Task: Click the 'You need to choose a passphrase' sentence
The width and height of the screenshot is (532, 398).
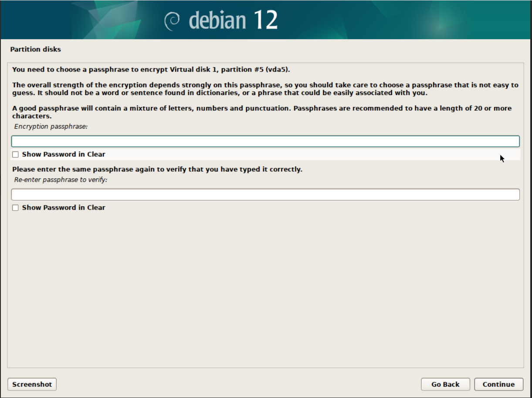Action: click(x=151, y=69)
